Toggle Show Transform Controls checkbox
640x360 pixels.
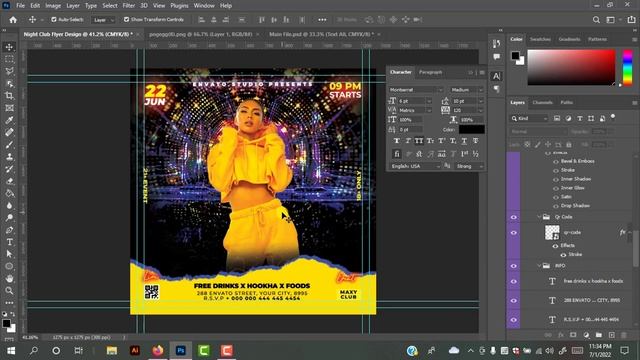click(127, 19)
